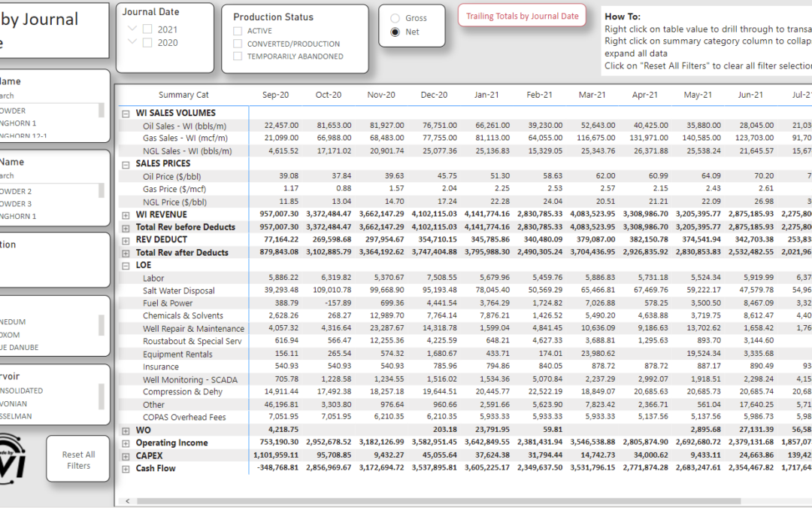Select the Insurance row label
This screenshot has height=508, width=812.
161,367
